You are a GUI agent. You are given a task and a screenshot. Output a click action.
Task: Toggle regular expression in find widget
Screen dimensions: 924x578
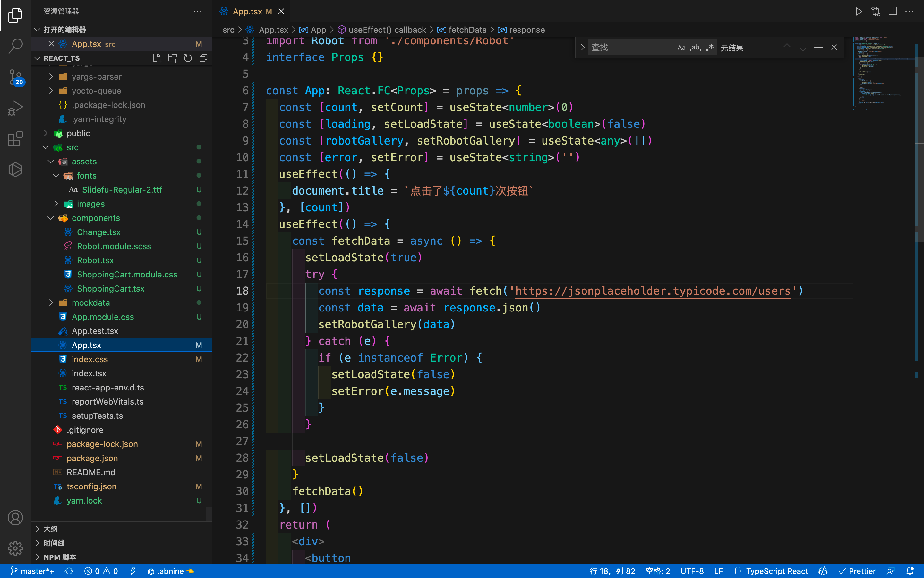(710, 48)
